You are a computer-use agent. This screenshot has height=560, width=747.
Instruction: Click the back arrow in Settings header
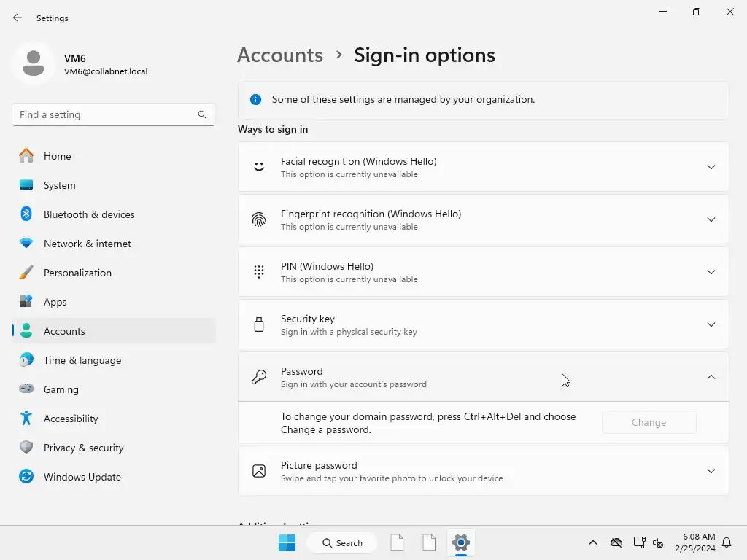coord(18,17)
